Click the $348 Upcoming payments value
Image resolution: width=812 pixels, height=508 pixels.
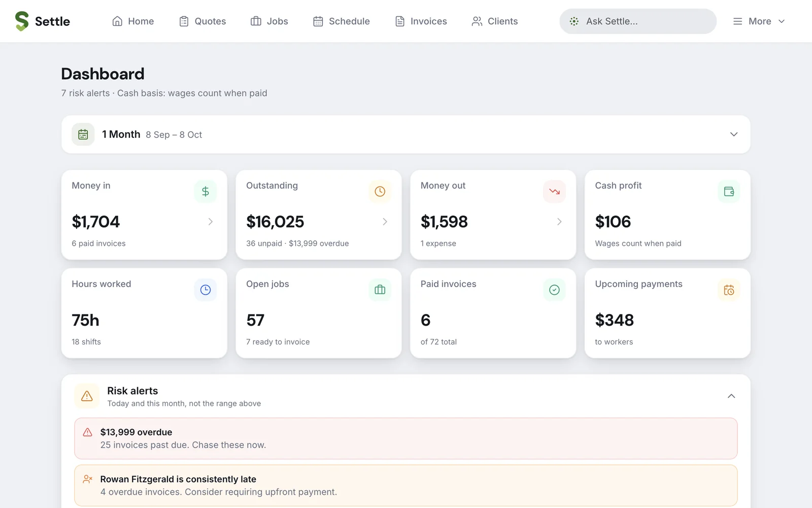615,320
